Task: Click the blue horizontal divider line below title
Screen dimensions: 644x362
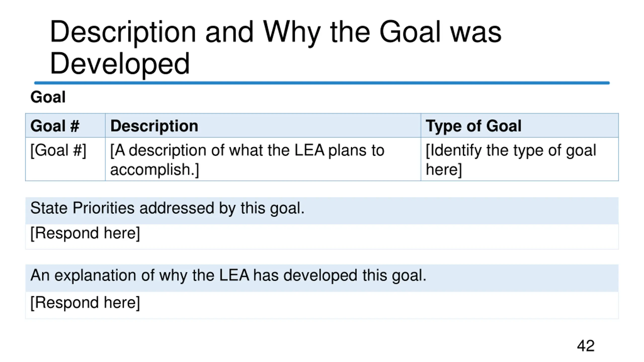Action: 322,83
